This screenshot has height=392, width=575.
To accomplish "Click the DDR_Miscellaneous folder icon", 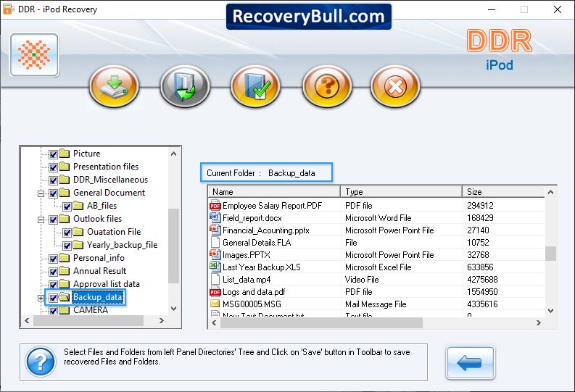I will click(65, 180).
